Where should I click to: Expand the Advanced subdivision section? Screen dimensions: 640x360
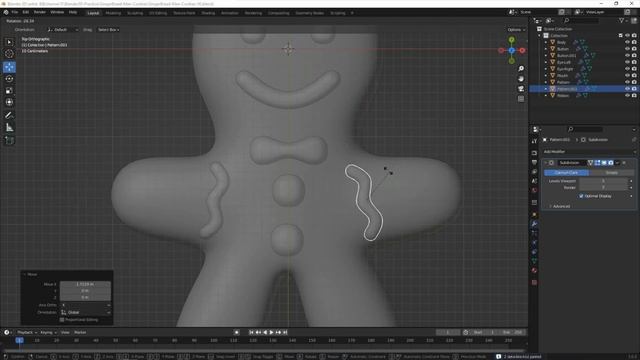tap(560, 207)
